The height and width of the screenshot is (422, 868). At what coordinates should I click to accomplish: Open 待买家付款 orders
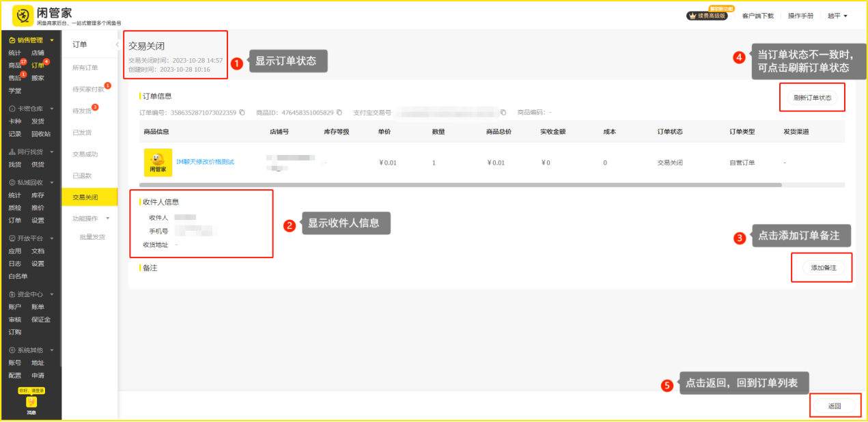88,89
